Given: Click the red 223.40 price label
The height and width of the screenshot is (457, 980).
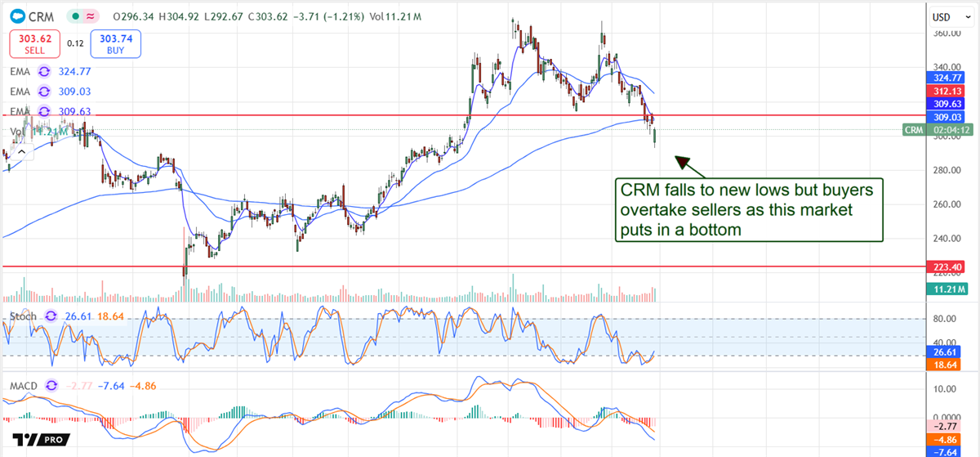Looking at the screenshot, I should pyautogui.click(x=949, y=267).
